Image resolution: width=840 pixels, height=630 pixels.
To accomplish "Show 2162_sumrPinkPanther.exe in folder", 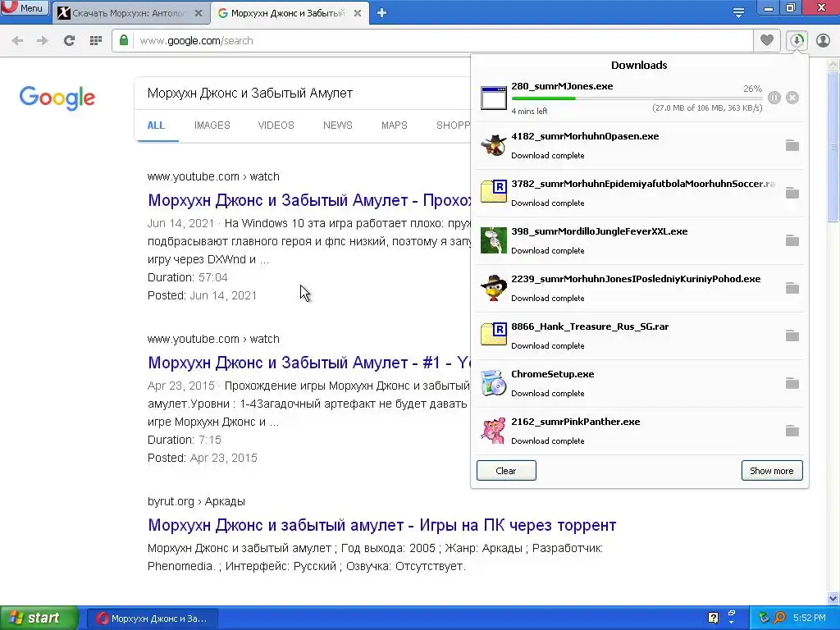I will pos(792,431).
